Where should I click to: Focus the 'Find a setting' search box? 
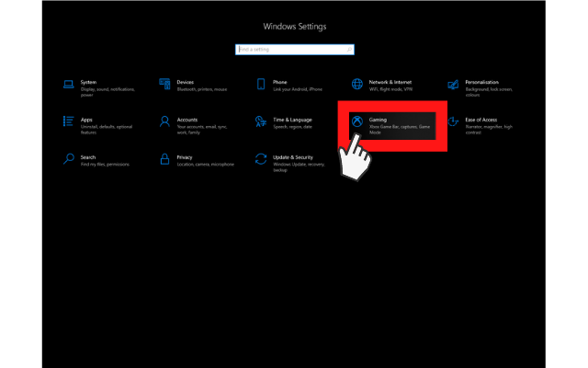pyautogui.click(x=294, y=49)
